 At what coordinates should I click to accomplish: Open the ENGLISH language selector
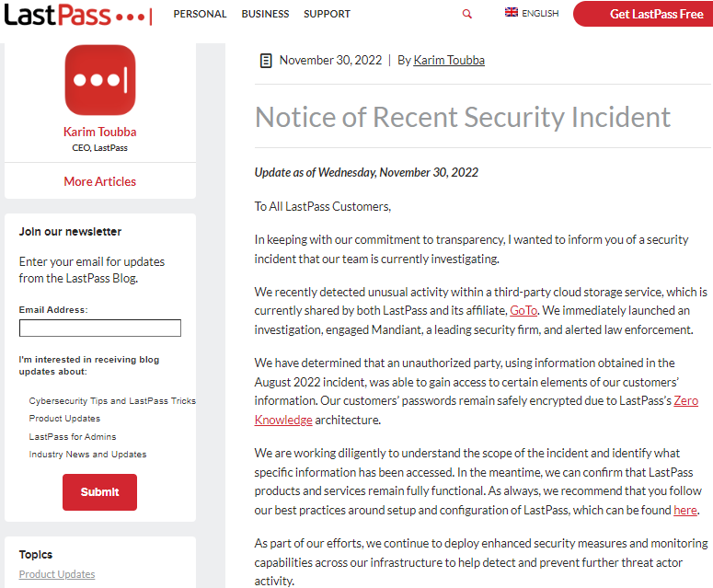[x=540, y=14]
